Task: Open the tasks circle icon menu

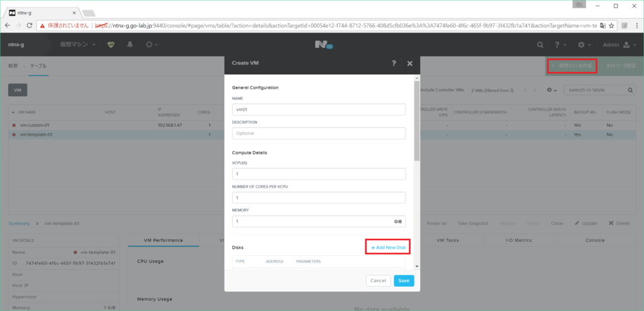Action: point(152,45)
